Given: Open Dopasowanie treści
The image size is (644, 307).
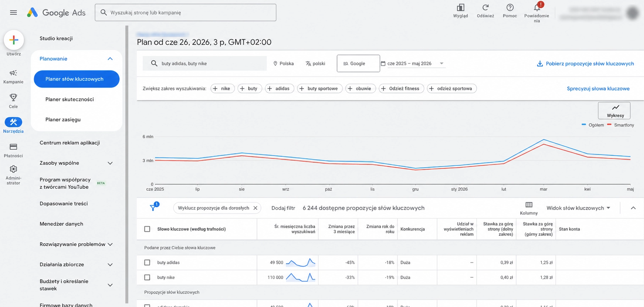Looking at the screenshot, I should coord(64,203).
